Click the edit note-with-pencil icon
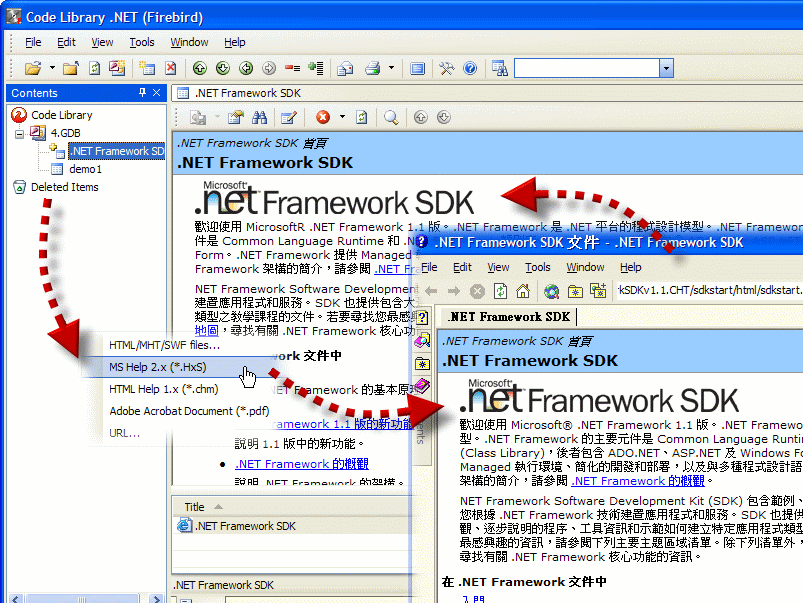This screenshot has width=803, height=603. coord(289,117)
